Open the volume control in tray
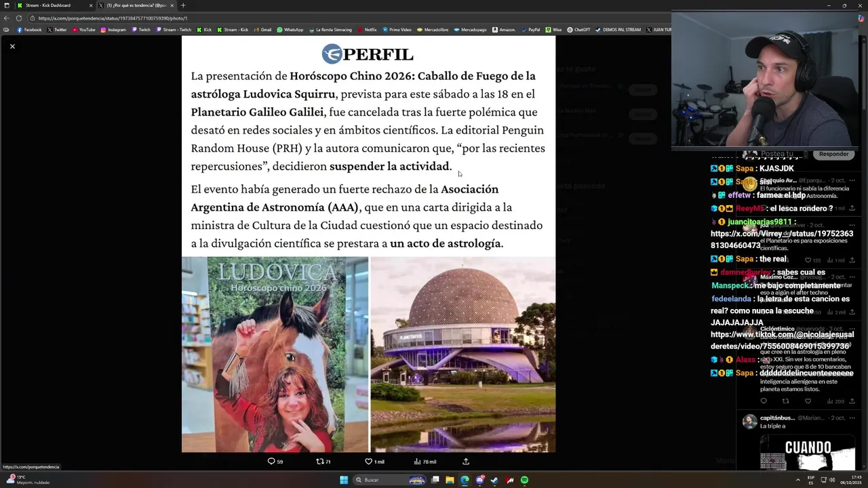 click(833, 480)
